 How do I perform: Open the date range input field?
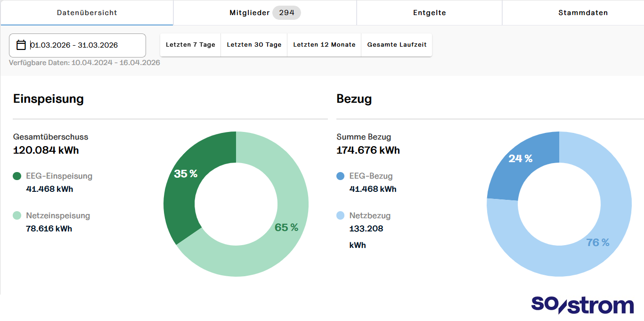78,45
